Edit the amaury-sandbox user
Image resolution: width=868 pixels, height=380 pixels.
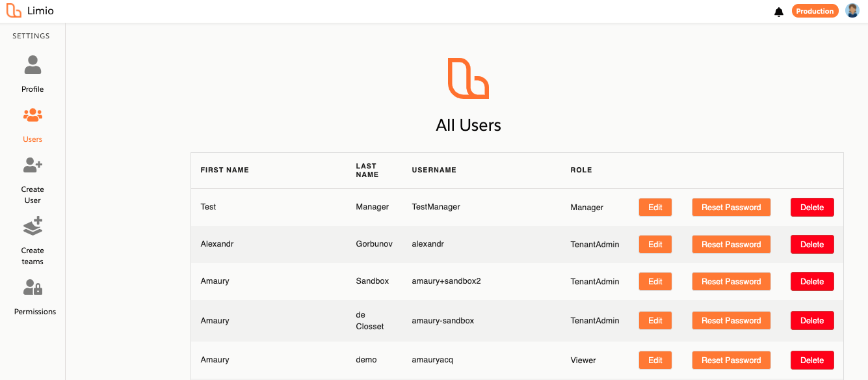[x=655, y=321]
